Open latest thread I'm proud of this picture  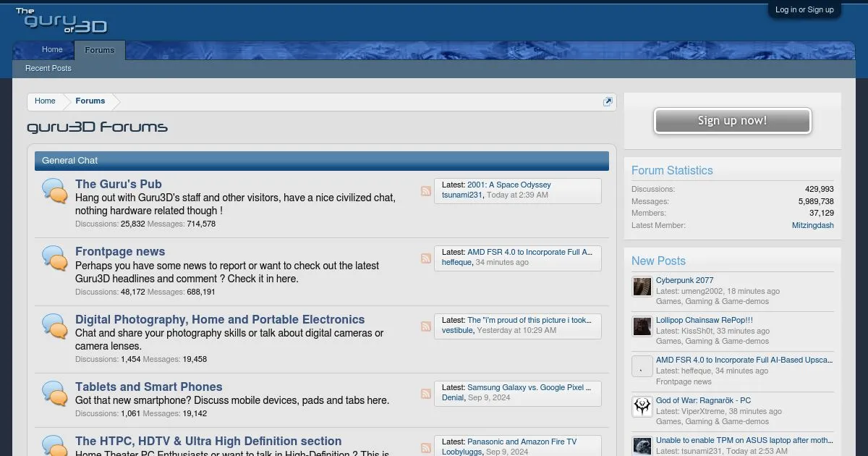tap(529, 320)
